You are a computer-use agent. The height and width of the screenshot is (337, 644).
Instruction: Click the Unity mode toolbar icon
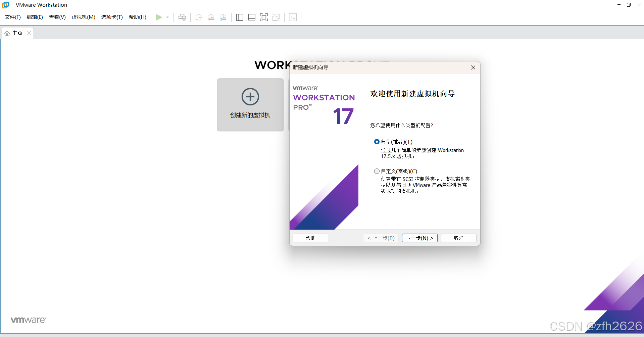click(x=276, y=17)
